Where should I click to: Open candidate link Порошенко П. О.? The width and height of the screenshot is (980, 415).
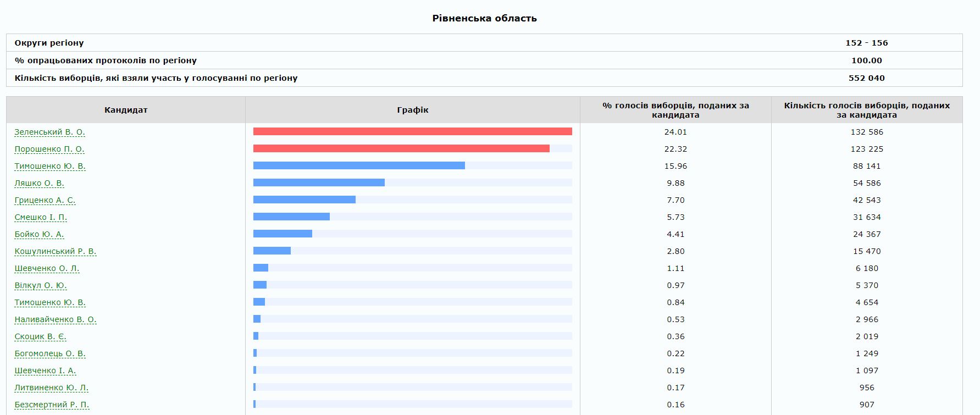tap(49, 149)
